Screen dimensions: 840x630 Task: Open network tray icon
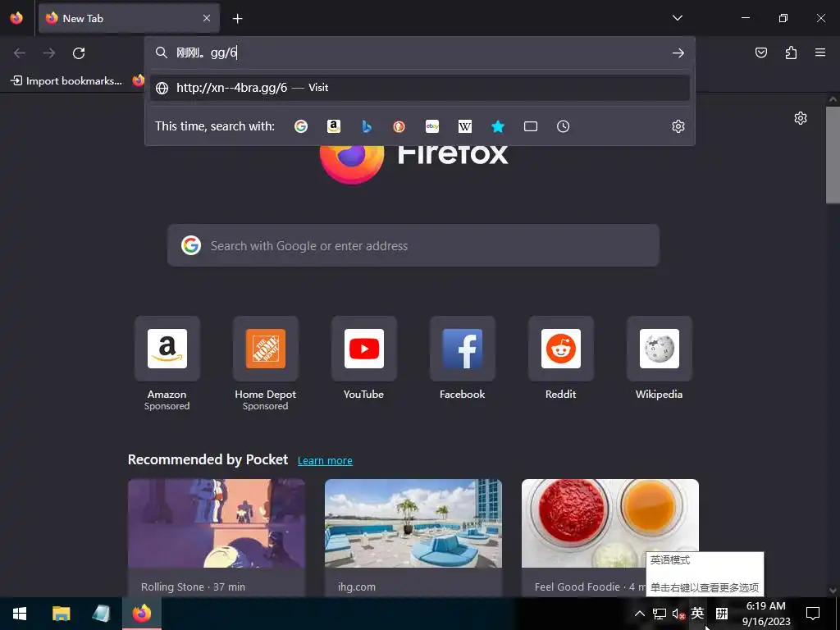(x=660, y=614)
